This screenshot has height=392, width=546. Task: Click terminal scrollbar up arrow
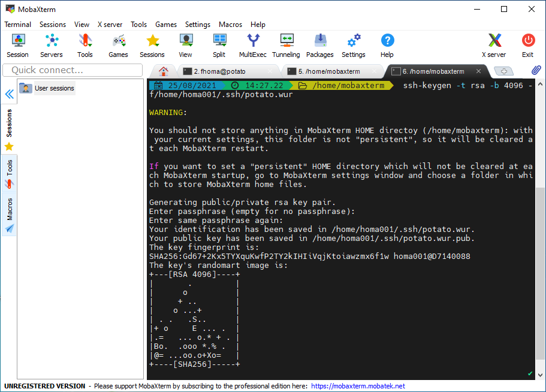[x=540, y=85]
